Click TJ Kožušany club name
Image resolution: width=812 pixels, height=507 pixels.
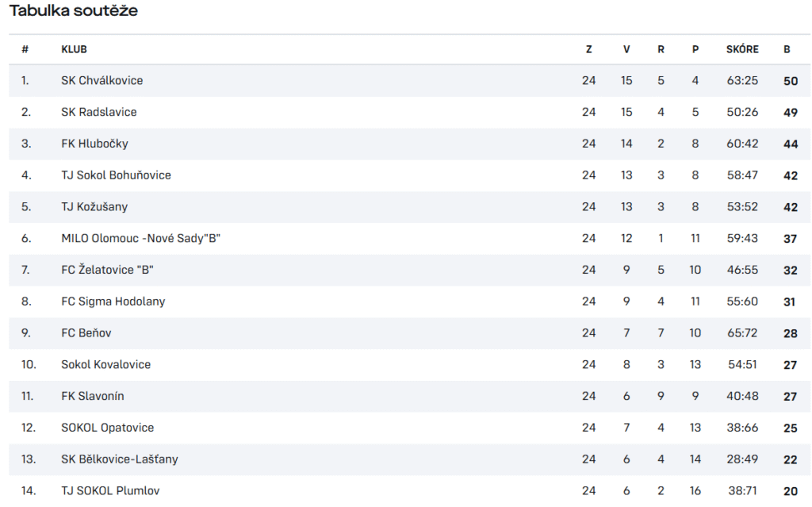click(x=94, y=207)
